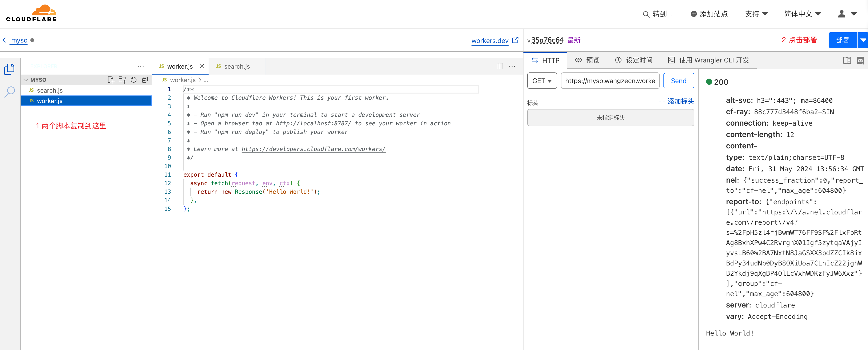Image resolution: width=868 pixels, height=350 pixels.
Task: Click the New Folder icon in MYSO header
Action: click(122, 80)
